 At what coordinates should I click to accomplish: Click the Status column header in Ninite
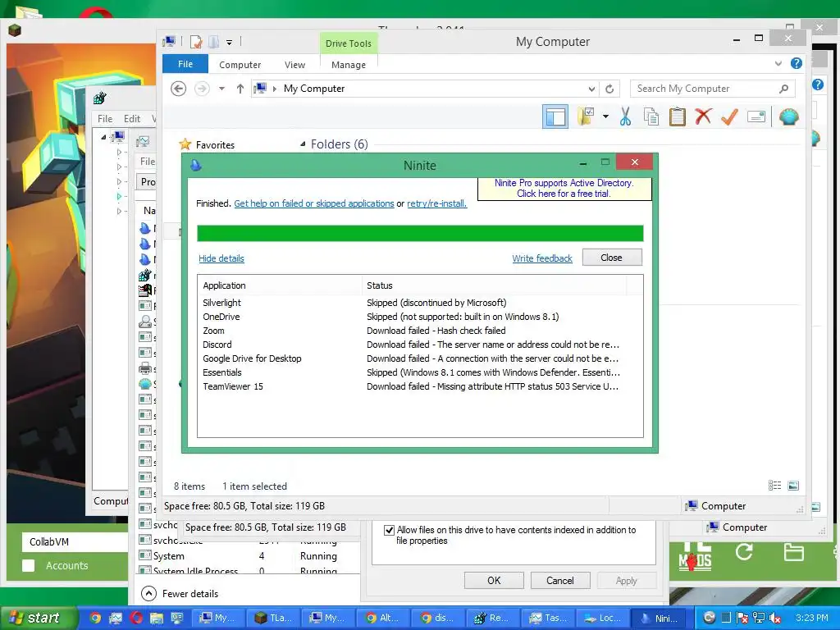[x=493, y=285]
